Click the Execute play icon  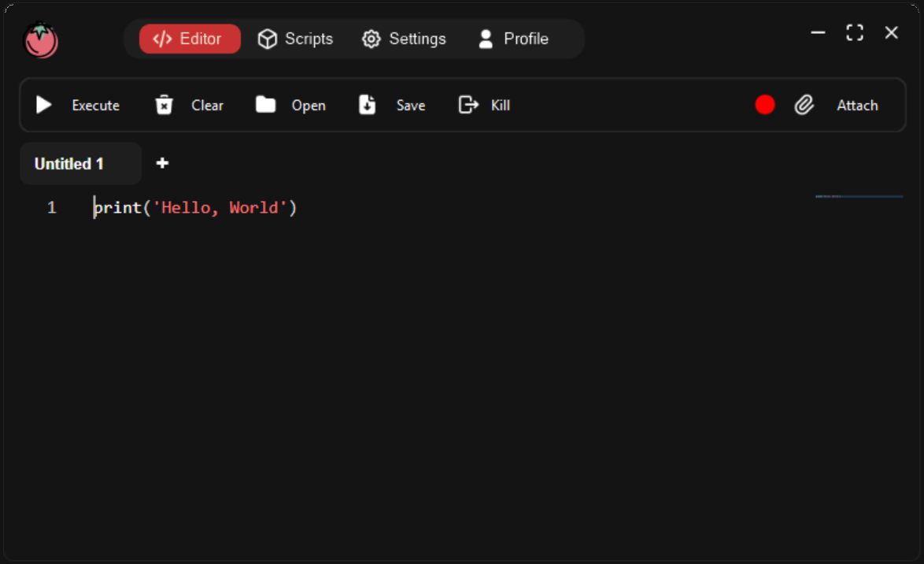tap(44, 105)
